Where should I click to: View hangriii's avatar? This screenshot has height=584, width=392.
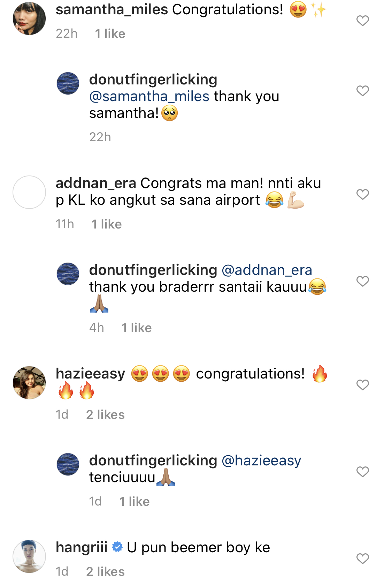coord(29,556)
